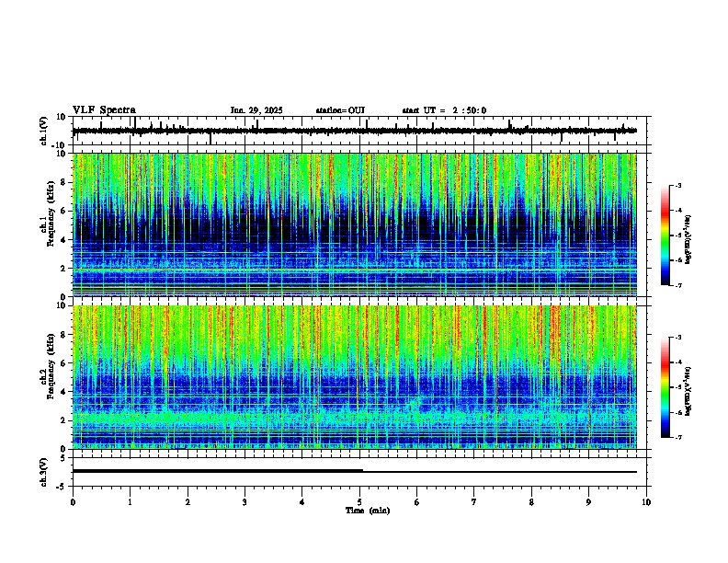Click the ch.1 colorbar log(PSD) label
This screenshot has width=728, height=563.
688,239
